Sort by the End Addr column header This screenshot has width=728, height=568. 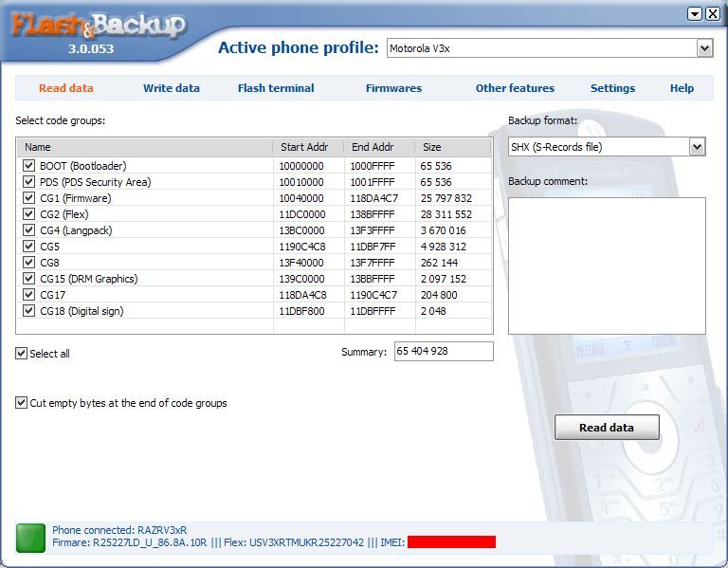(379, 147)
